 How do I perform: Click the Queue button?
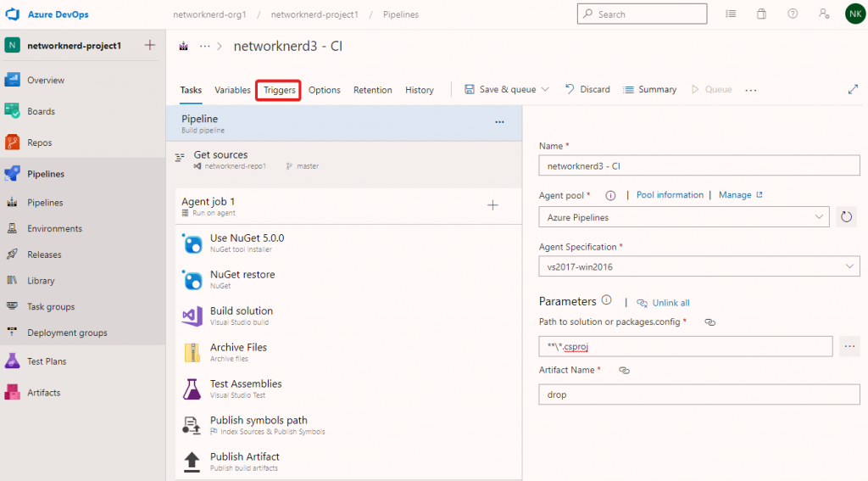pyautogui.click(x=711, y=89)
